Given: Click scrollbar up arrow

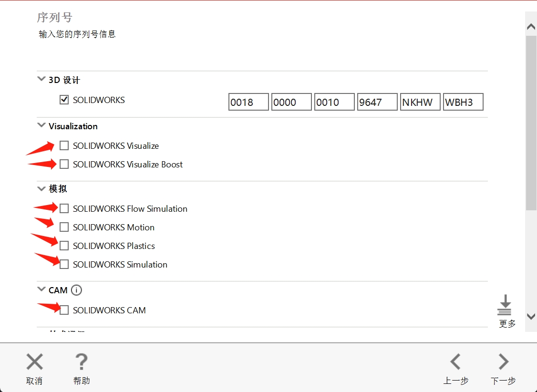Looking at the screenshot, I should (x=531, y=27).
